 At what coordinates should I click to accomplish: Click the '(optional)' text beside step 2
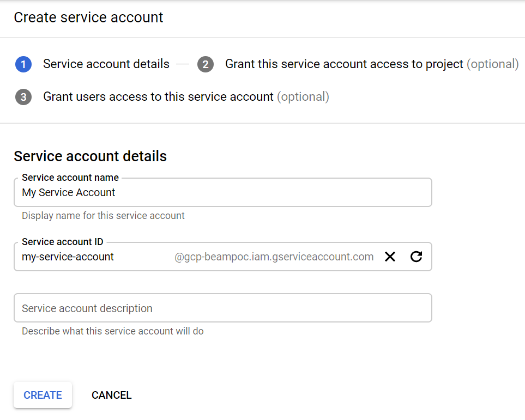(x=492, y=64)
